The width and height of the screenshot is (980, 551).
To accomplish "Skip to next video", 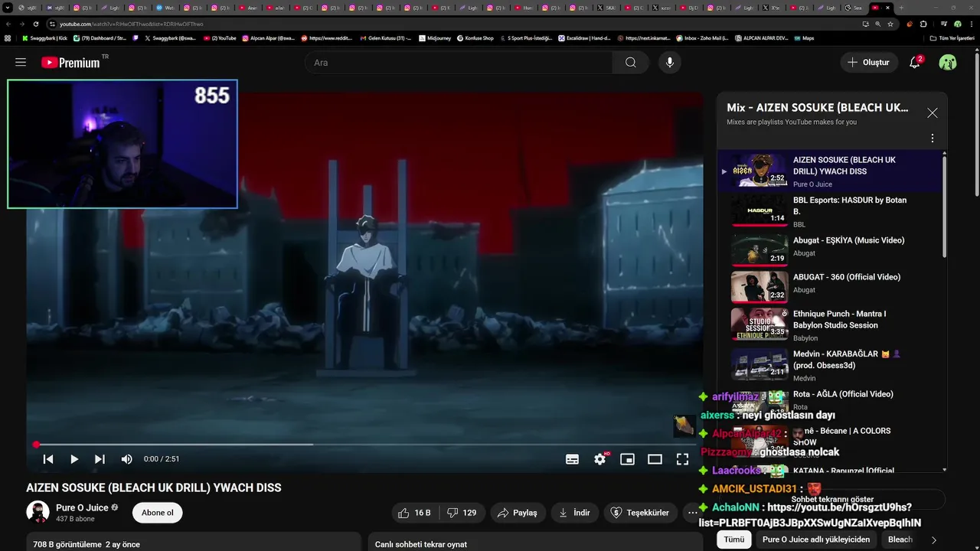I will click(100, 459).
